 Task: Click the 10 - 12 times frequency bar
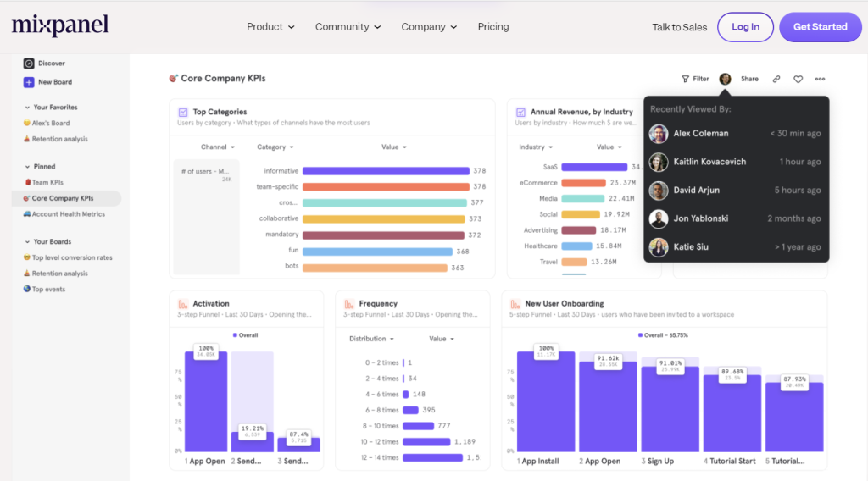(426, 442)
